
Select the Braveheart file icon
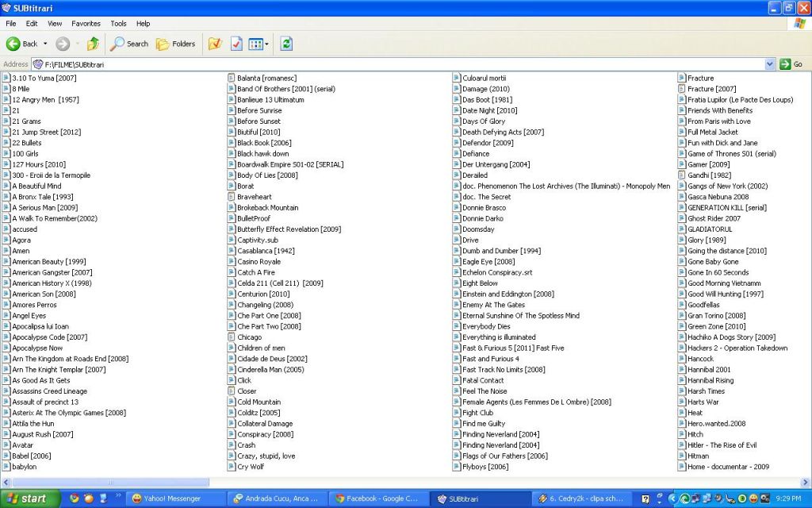pyautogui.click(x=232, y=197)
